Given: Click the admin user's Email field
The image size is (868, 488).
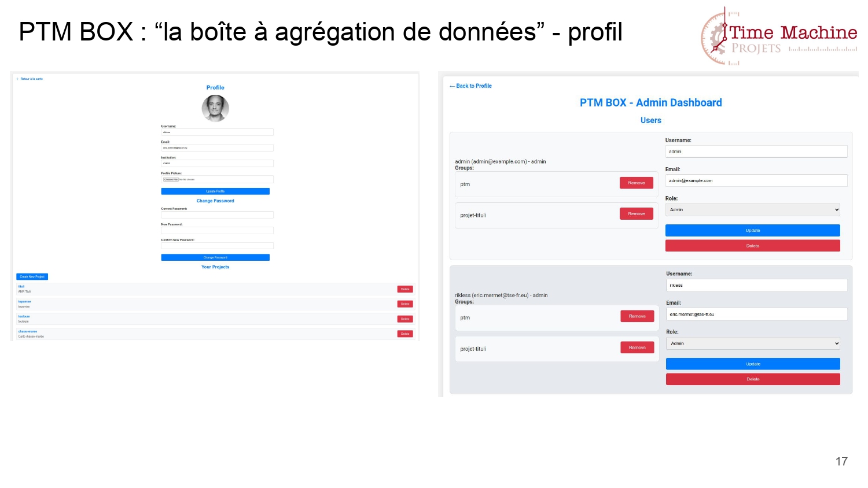Looking at the screenshot, I should tap(756, 180).
